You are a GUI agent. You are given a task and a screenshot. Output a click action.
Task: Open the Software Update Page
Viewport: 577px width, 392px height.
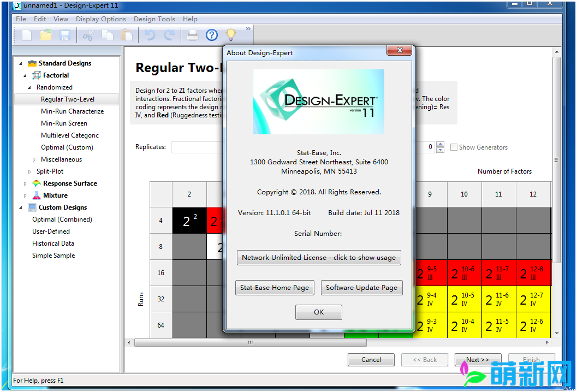[x=361, y=288]
